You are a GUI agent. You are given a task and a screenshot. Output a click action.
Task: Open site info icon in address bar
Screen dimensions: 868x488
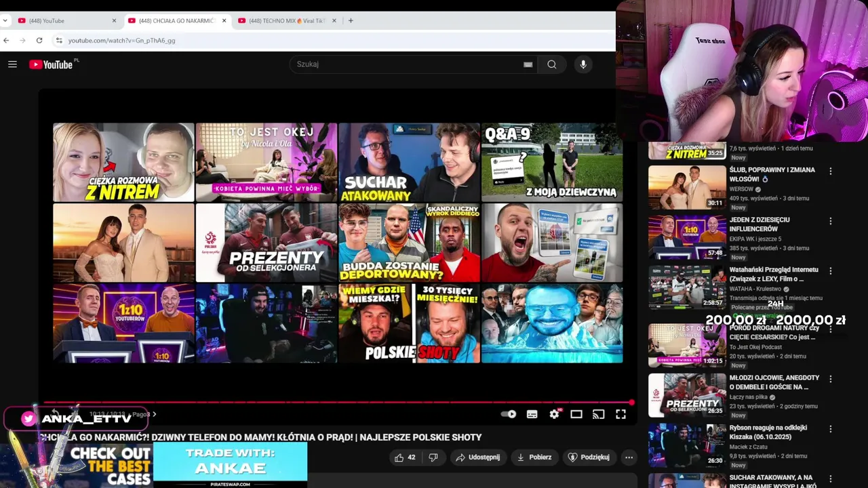[59, 41]
